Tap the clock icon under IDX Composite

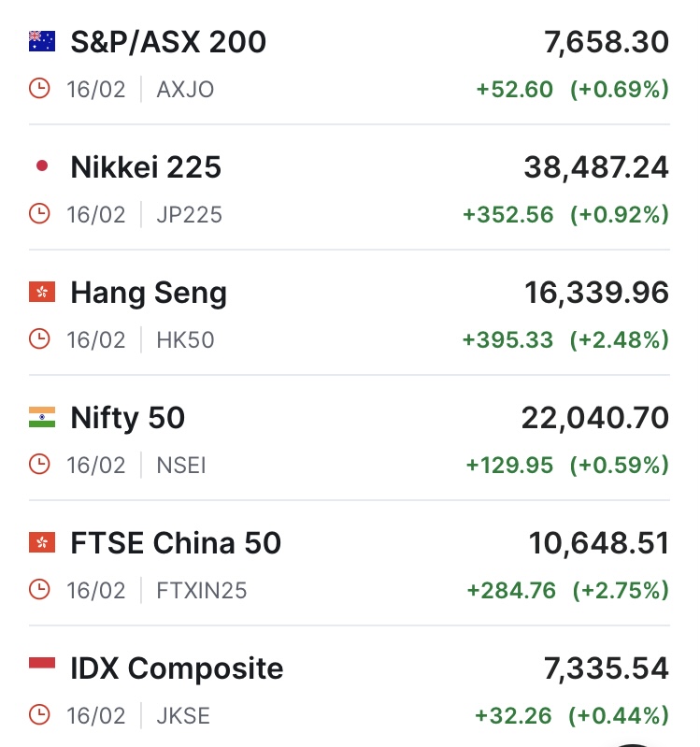40,716
